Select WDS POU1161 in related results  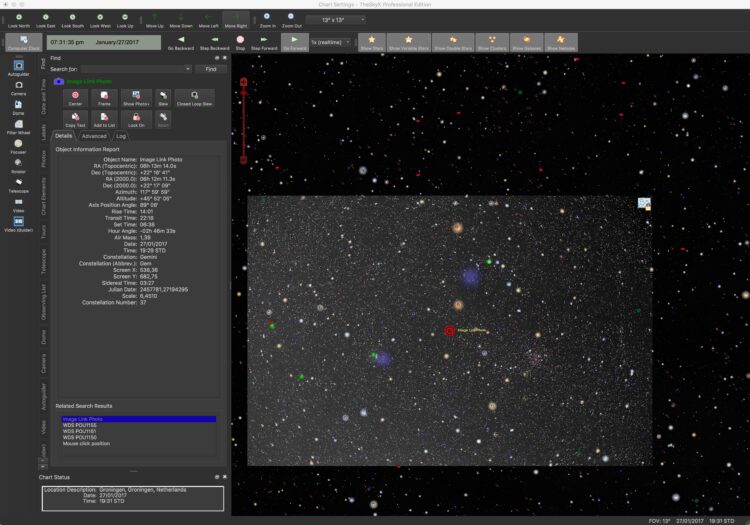point(79,431)
